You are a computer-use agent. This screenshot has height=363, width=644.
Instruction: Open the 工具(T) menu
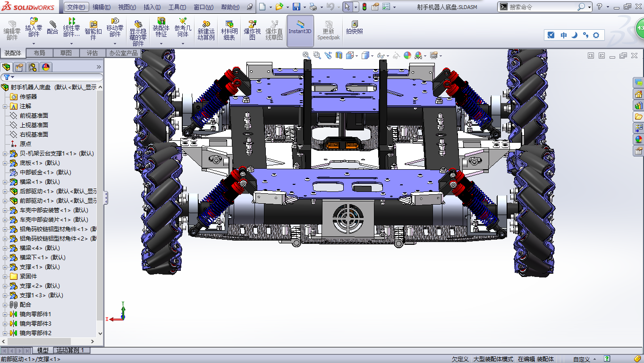pos(178,7)
